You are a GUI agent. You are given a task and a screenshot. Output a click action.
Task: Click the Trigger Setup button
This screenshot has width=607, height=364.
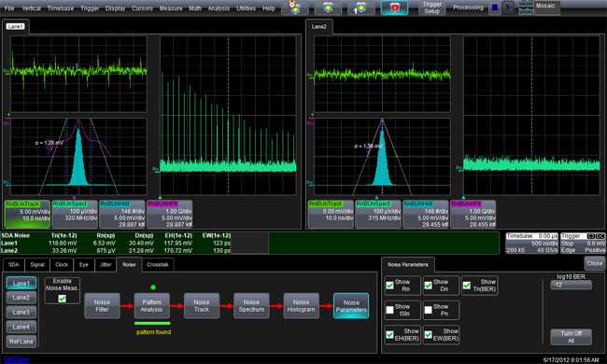point(432,7)
